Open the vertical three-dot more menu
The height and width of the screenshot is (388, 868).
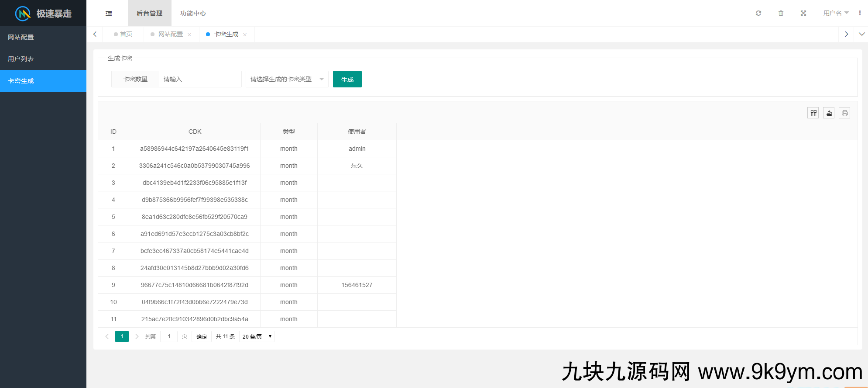coord(860,13)
